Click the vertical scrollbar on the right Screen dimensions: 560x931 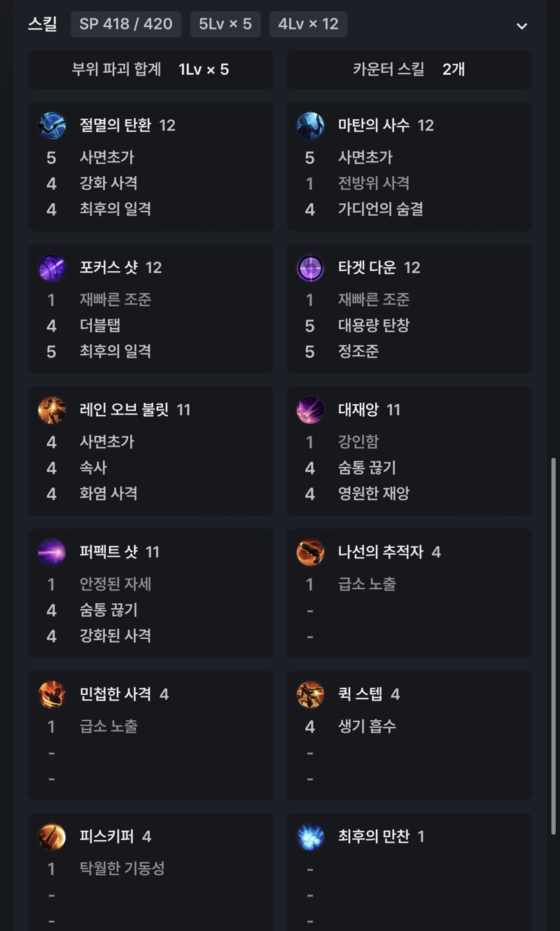554,644
